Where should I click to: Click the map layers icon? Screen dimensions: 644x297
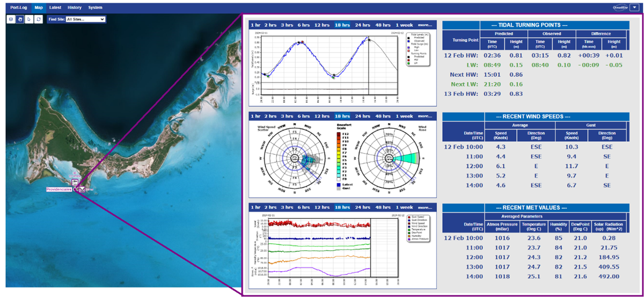point(11,19)
